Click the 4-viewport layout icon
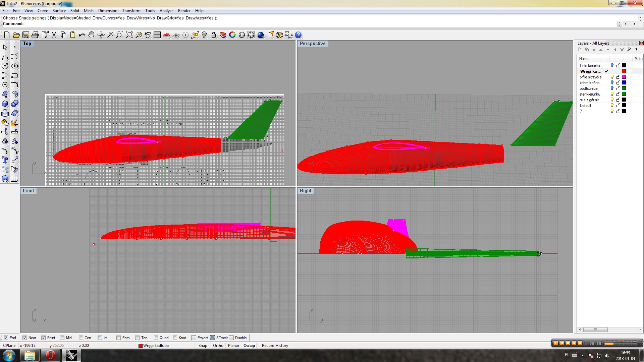Screen dimensions: 644x362 157,35
